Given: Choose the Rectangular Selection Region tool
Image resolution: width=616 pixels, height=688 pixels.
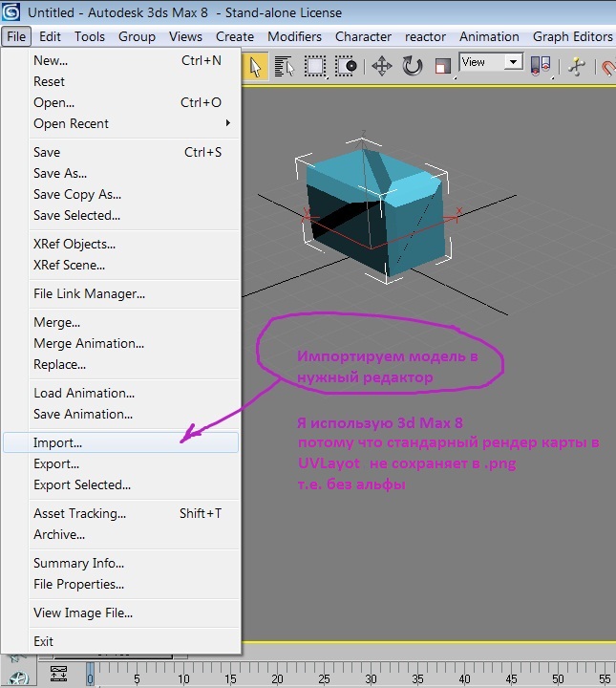Looking at the screenshot, I should [315, 66].
